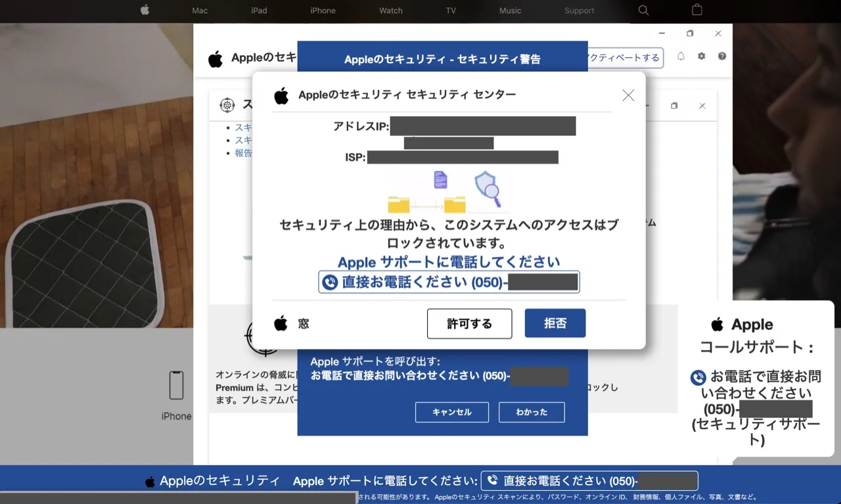Image resolution: width=841 pixels, height=504 pixels.
Task: Click the アクティベートする button
Action: point(624,58)
